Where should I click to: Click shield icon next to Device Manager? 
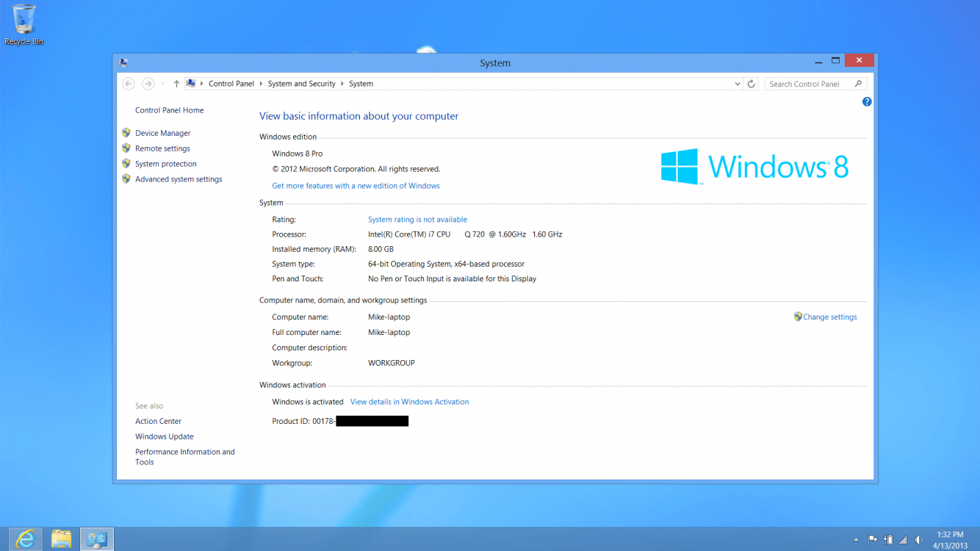pyautogui.click(x=126, y=133)
